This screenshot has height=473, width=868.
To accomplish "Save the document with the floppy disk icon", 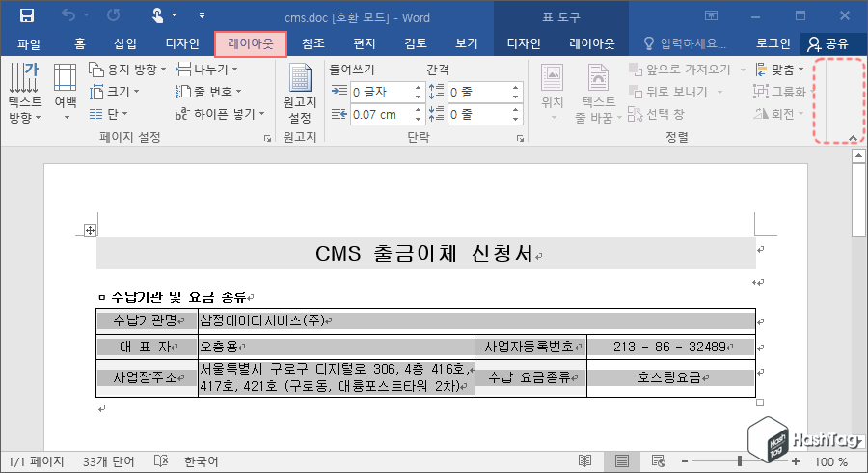I will point(27,15).
